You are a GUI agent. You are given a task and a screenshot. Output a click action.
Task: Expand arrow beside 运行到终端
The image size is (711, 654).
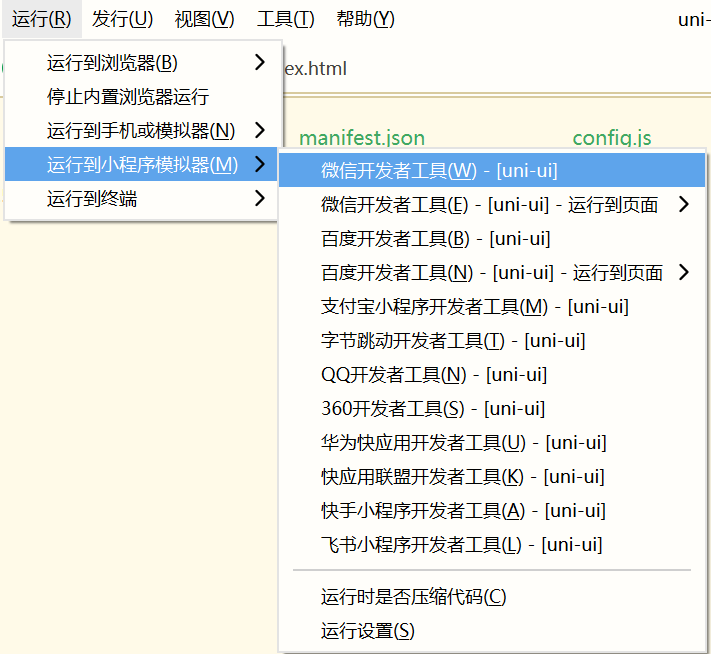pos(260,198)
